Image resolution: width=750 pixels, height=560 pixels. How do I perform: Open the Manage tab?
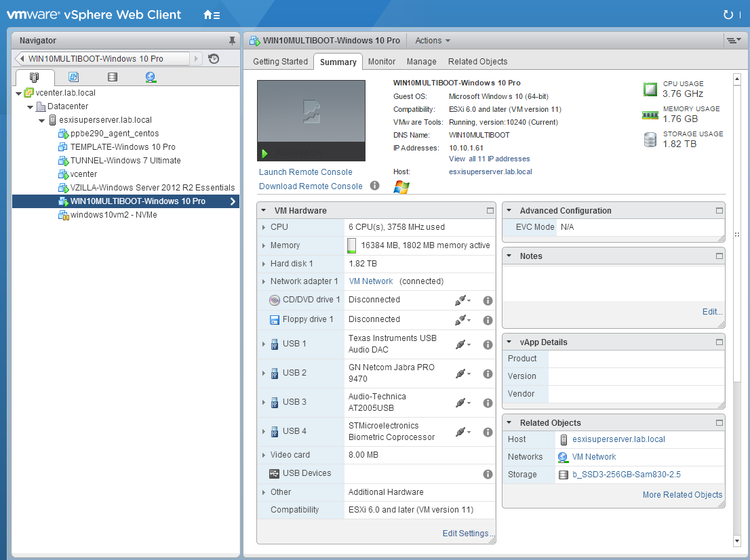pos(421,61)
